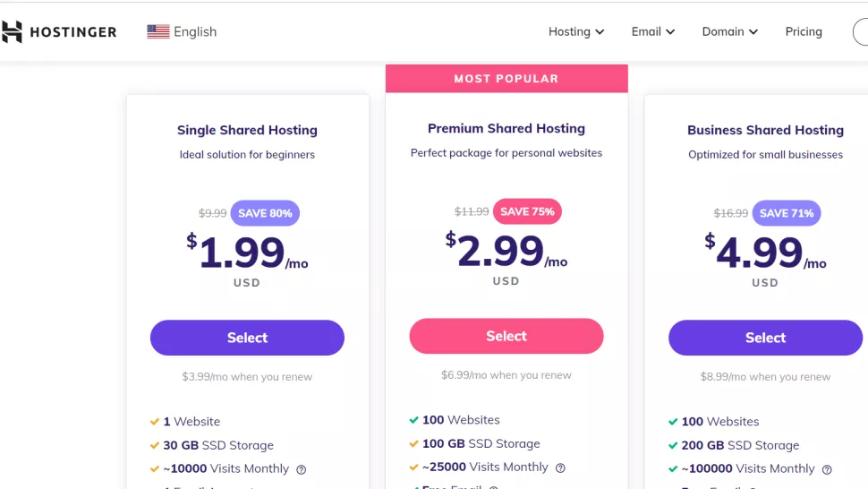Click the Hostinger logo icon
The width and height of the screenshot is (868, 489).
pos(12,31)
